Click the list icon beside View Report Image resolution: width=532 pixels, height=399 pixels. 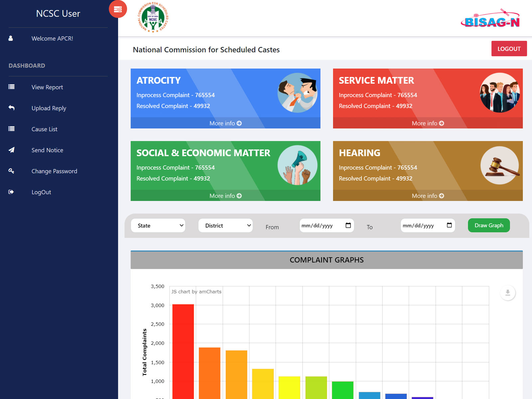tap(11, 87)
